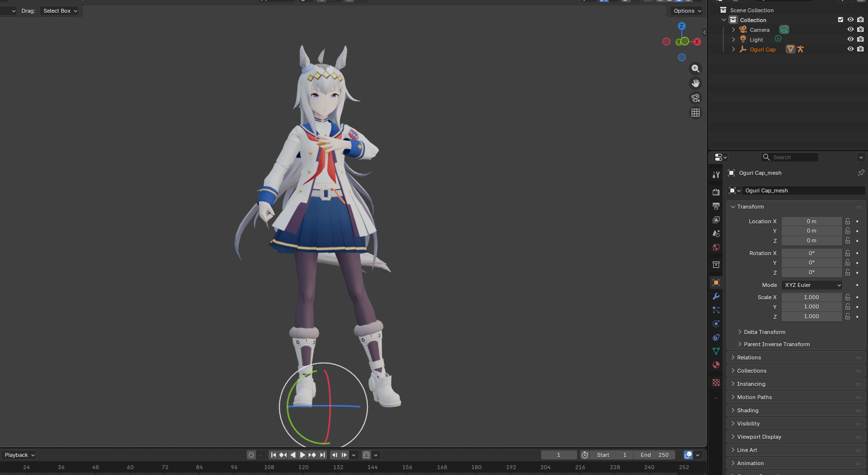Expand the Delta Transform subpanel
Image resolution: width=868 pixels, height=475 pixels.
740,332
